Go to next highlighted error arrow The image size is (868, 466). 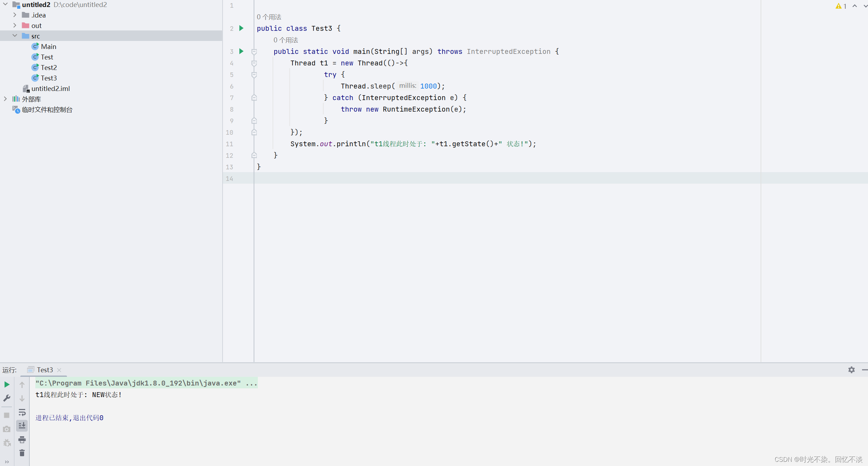click(865, 6)
